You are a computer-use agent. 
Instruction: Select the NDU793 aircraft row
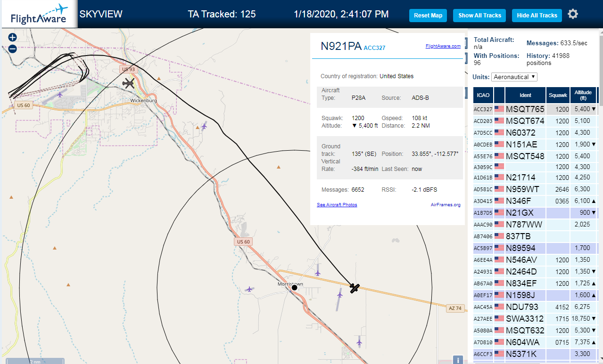tap(536, 307)
